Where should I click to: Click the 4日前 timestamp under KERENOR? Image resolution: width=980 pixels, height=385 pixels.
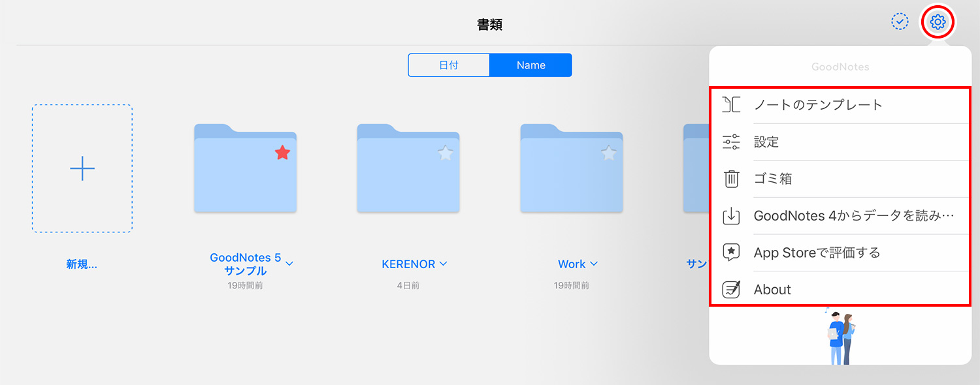pyautogui.click(x=408, y=285)
